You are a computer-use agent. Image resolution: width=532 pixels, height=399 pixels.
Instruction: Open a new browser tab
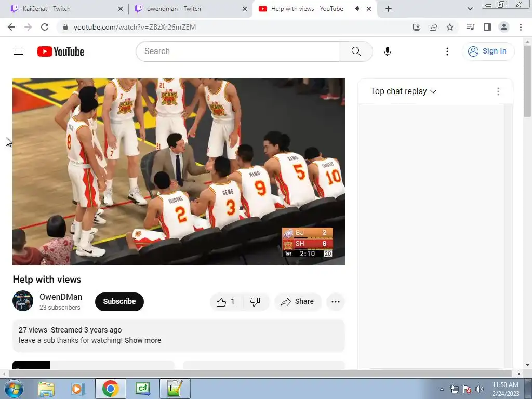tap(389, 9)
